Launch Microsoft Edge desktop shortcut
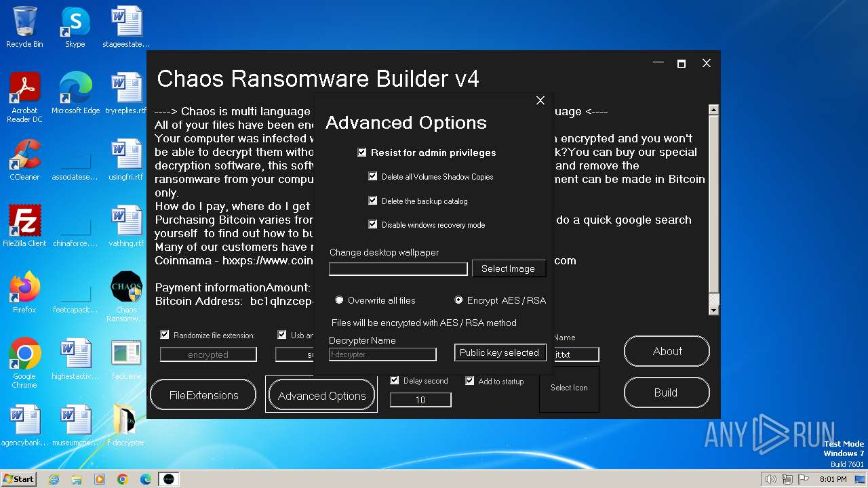The image size is (868, 488). 75,94
